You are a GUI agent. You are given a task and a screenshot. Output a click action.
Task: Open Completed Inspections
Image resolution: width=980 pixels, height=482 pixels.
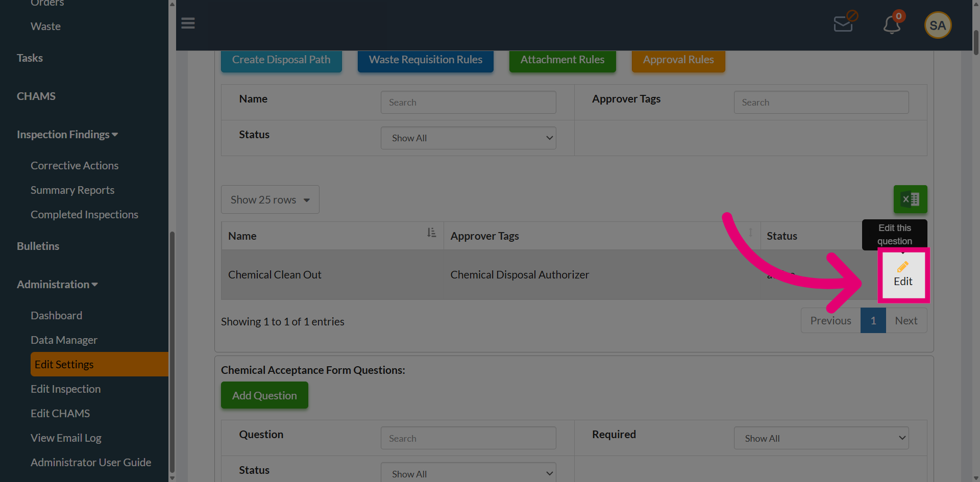pyautogui.click(x=84, y=215)
